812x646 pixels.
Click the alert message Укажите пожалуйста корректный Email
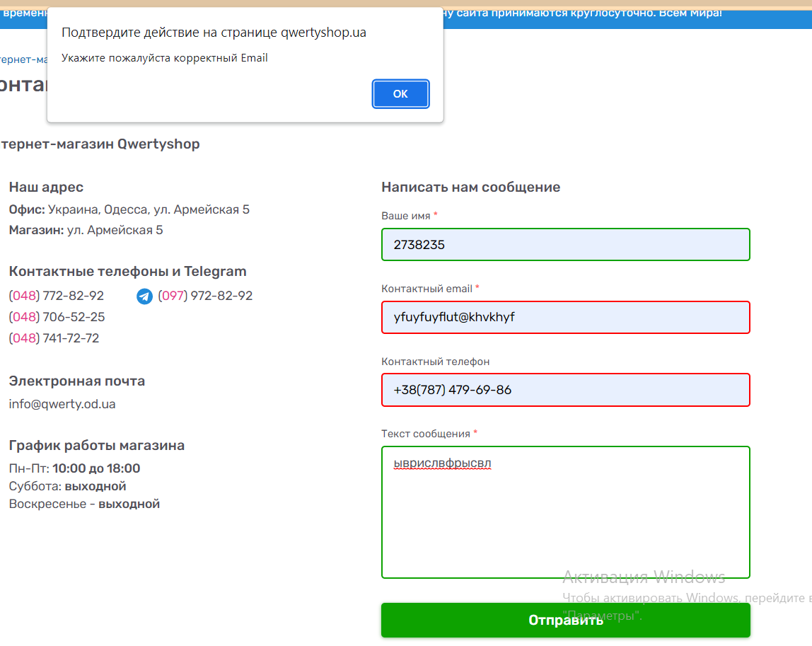coord(165,58)
